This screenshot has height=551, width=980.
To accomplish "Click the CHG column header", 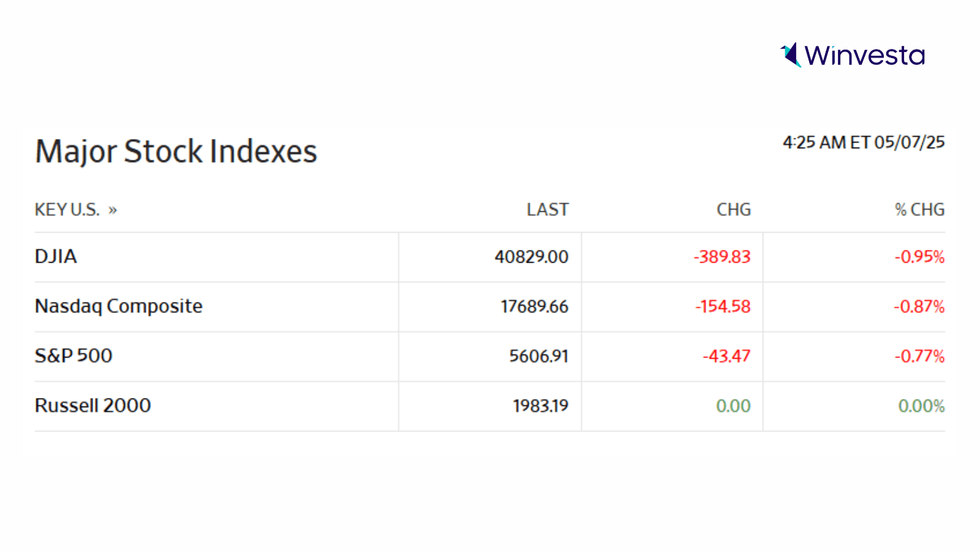I will (x=733, y=210).
